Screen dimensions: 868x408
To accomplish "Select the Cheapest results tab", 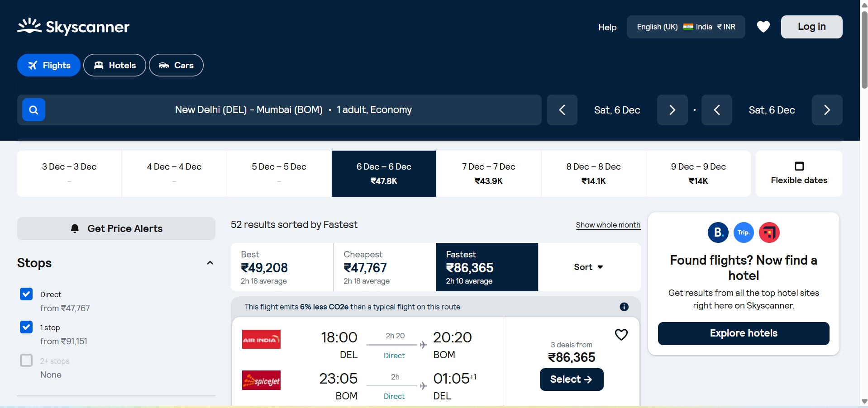I will point(384,267).
